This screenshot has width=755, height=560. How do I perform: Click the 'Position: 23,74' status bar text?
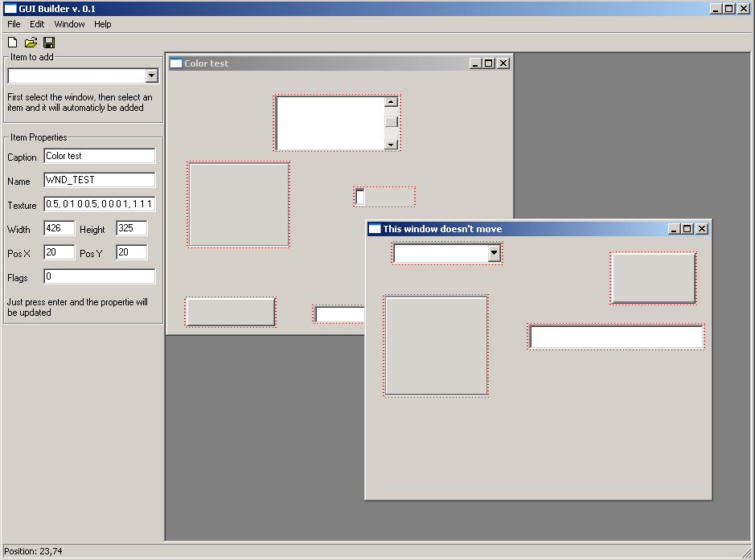pyautogui.click(x=33, y=551)
